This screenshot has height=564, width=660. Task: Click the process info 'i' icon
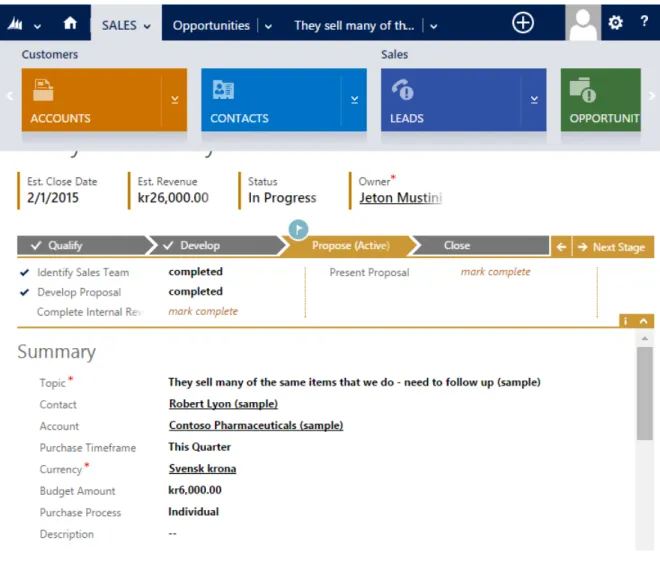pos(626,321)
